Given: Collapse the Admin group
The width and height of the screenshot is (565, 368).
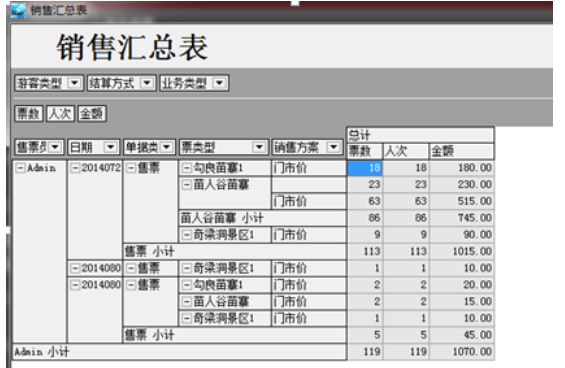Looking at the screenshot, I should click(x=21, y=168).
